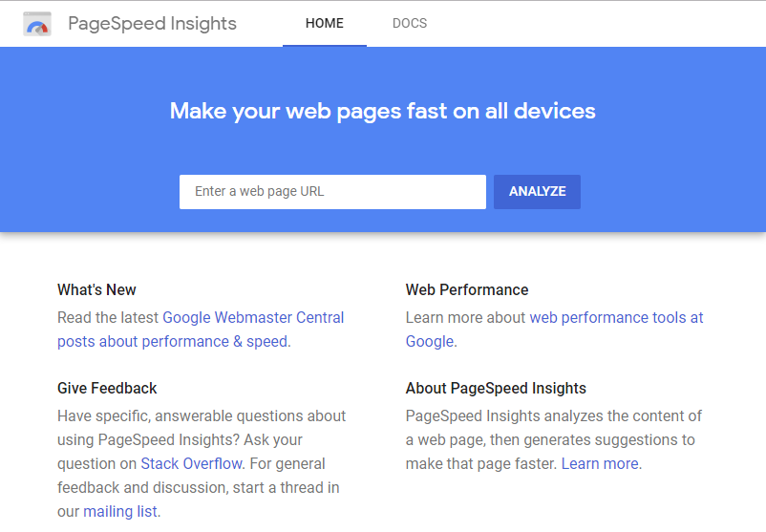Switch to the HOME tab
The width and height of the screenshot is (766, 532).
(325, 24)
